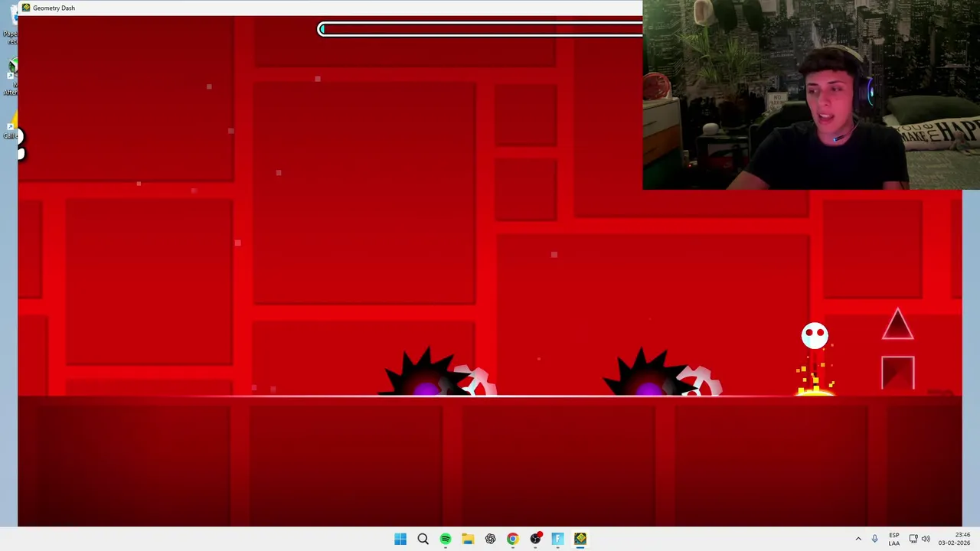
Task: Click the white ball player character
Action: [x=815, y=335]
